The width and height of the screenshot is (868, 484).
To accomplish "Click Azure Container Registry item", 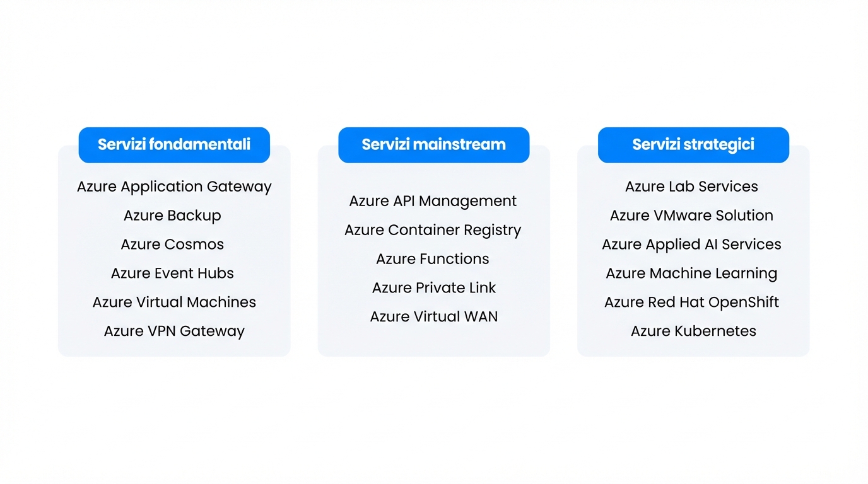I will 433,230.
